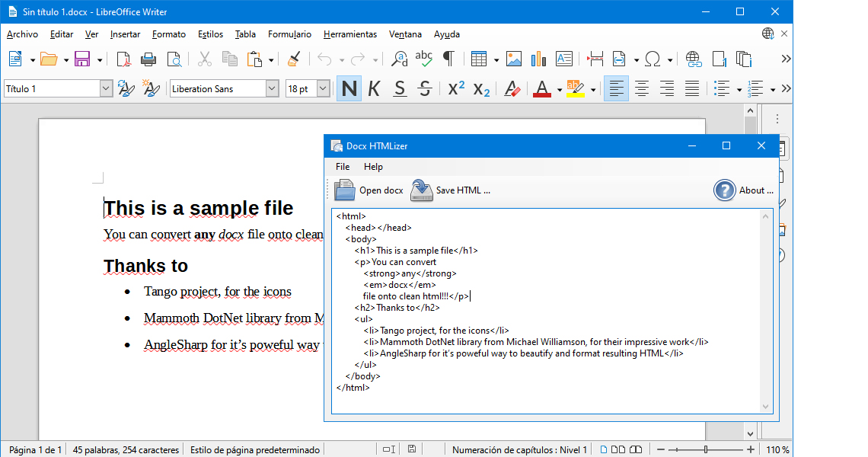Insert a hyperlink via globe icon
This screenshot has height=457, width=868.
[694, 59]
